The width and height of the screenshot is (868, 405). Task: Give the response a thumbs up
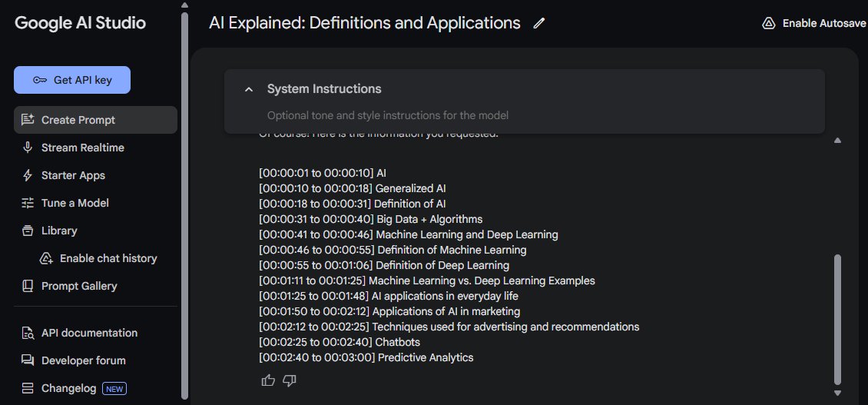coord(268,380)
